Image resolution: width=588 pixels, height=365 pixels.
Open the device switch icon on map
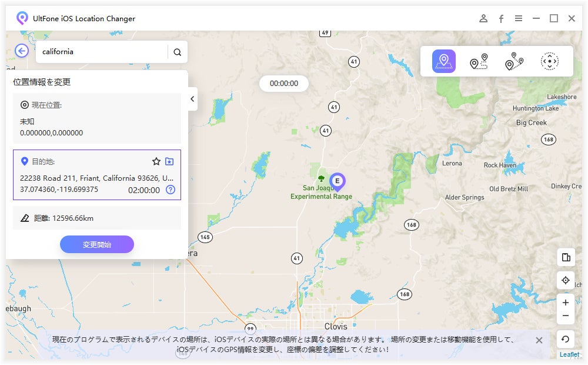tap(566, 257)
